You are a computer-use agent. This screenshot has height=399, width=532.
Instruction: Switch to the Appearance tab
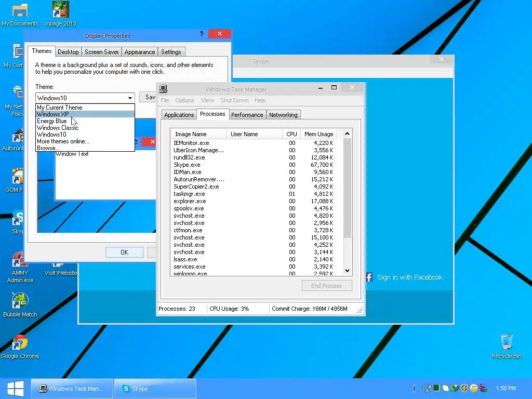pos(139,52)
